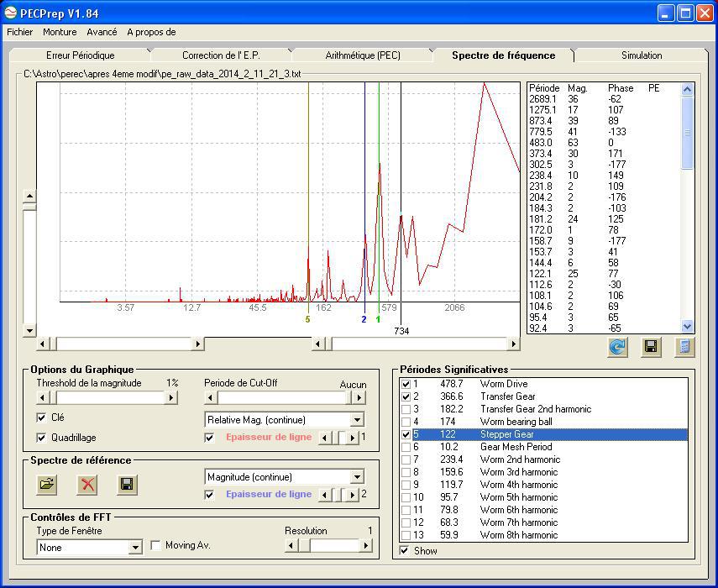
Task: Toggle the Show checkbox
Action: (404, 551)
